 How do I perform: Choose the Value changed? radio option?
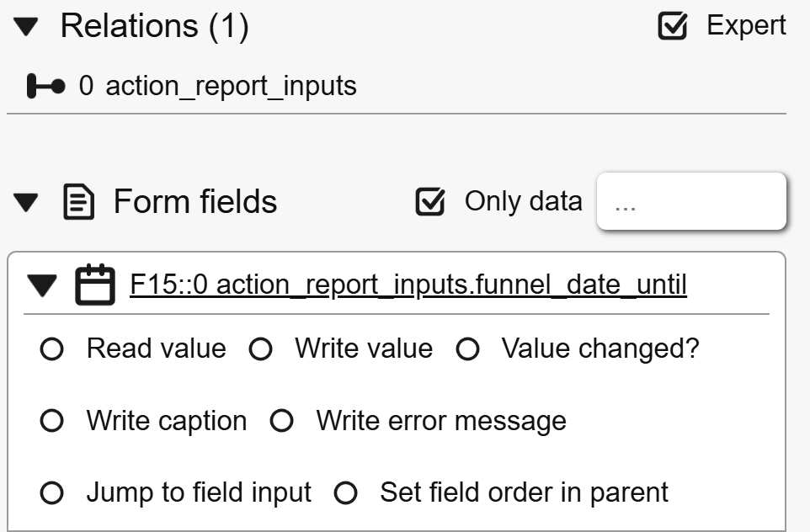(x=467, y=350)
